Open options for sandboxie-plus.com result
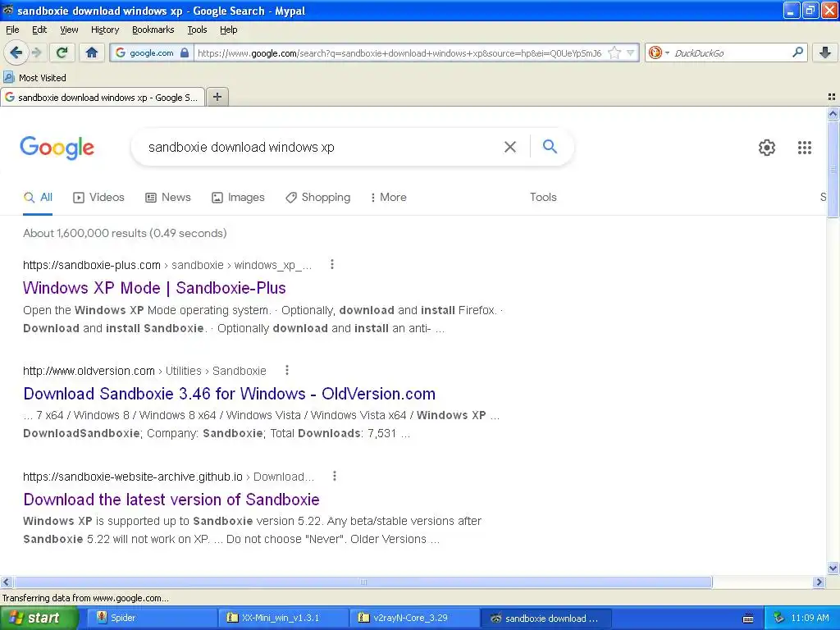 332,264
